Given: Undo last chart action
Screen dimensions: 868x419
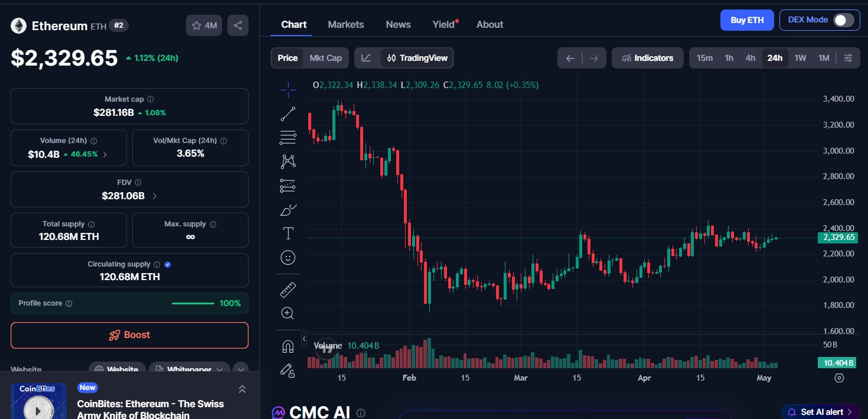Looking at the screenshot, I should tap(570, 58).
